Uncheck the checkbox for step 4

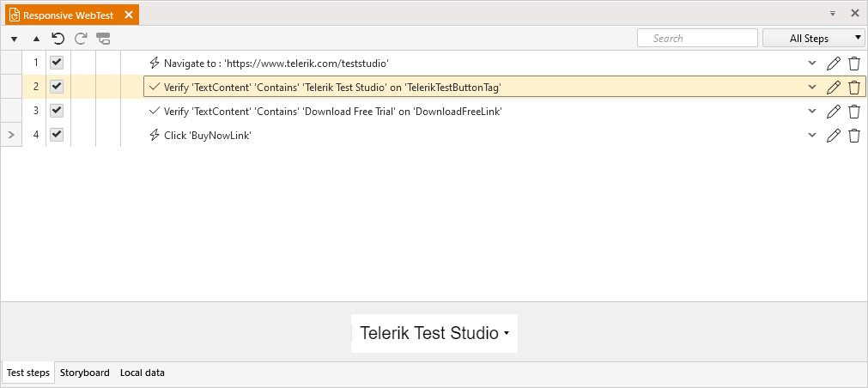point(57,135)
